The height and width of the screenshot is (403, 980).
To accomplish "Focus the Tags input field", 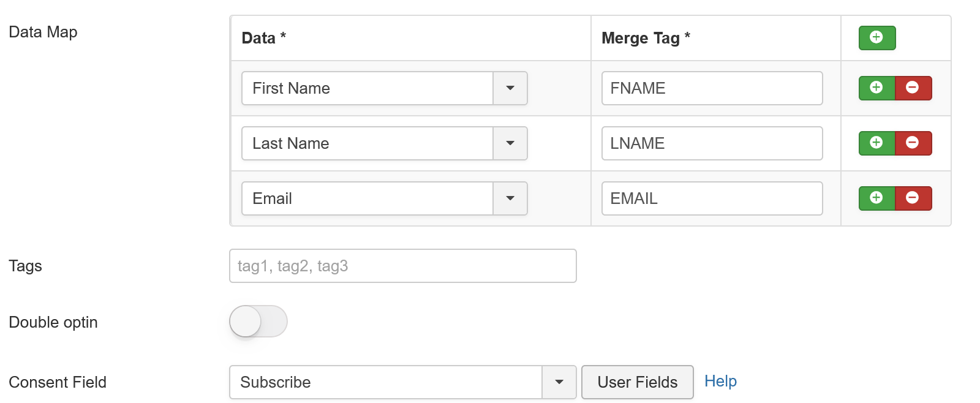I will pos(403,266).
